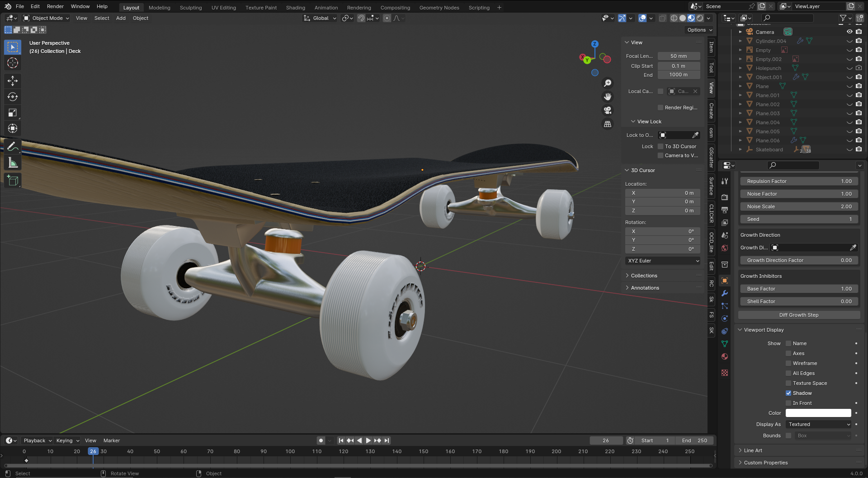Expand the Collections panel

pos(644,276)
